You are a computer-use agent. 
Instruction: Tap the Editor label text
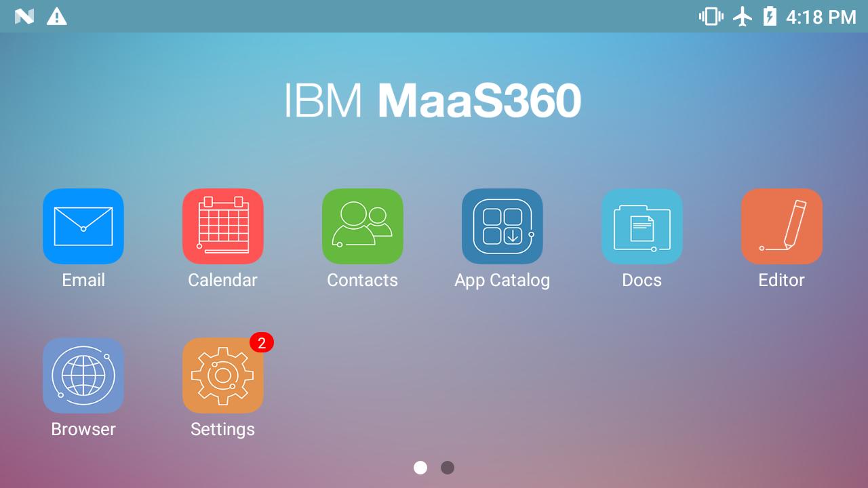point(782,280)
